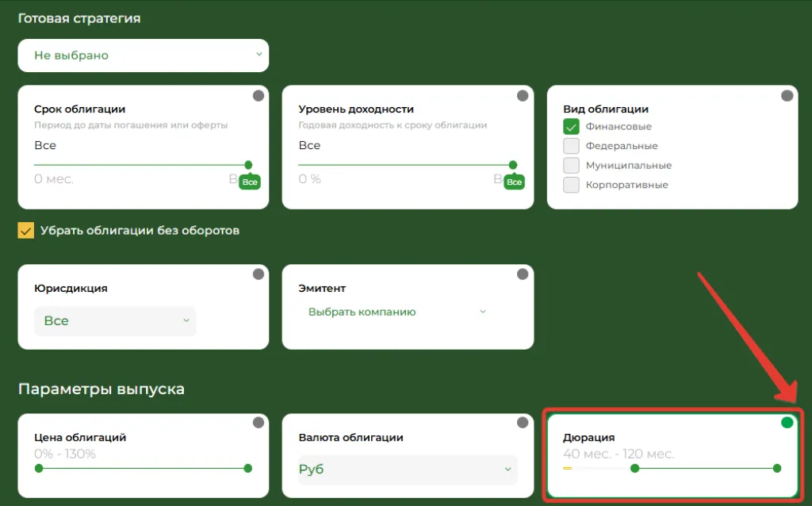812x506 pixels.
Task: Open the Юрисдикция dropdown showing Все
Action: click(x=115, y=321)
